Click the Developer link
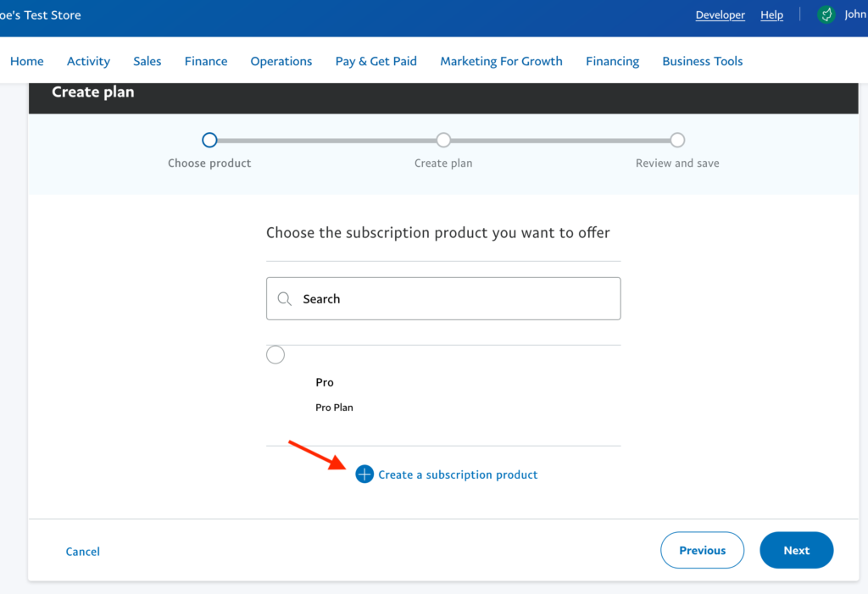 pyautogui.click(x=721, y=15)
